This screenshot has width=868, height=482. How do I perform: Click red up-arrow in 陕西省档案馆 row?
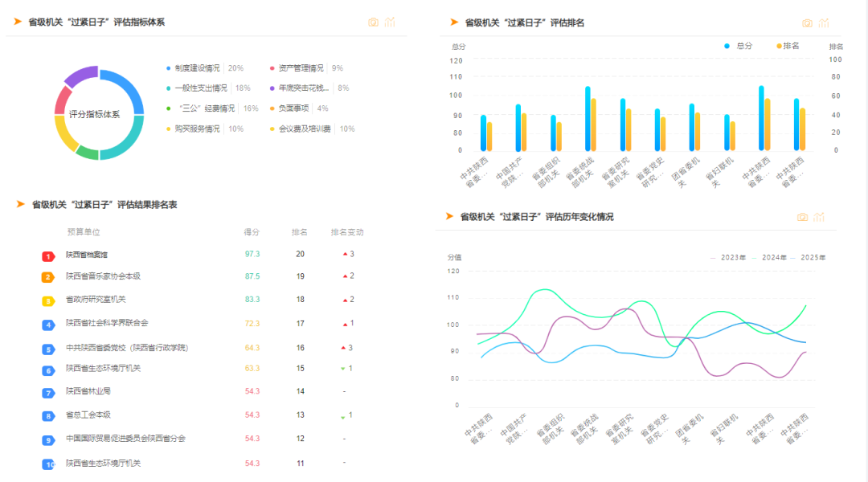pyautogui.click(x=345, y=254)
